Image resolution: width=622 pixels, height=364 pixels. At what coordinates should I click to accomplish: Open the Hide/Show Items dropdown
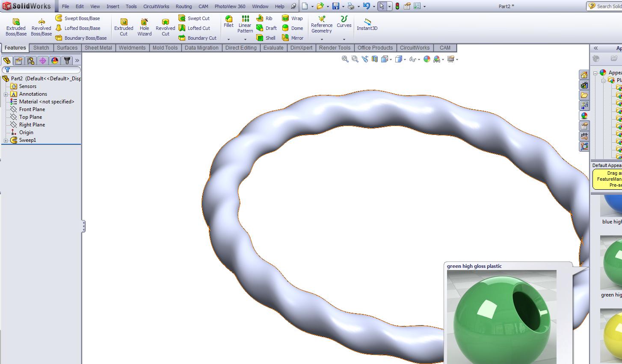[419, 59]
